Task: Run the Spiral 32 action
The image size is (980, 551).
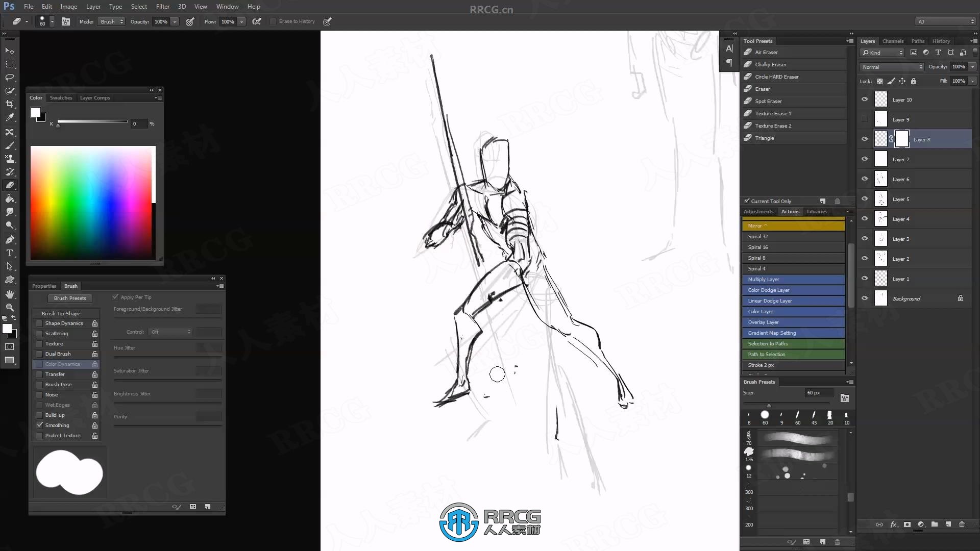Action: (793, 236)
